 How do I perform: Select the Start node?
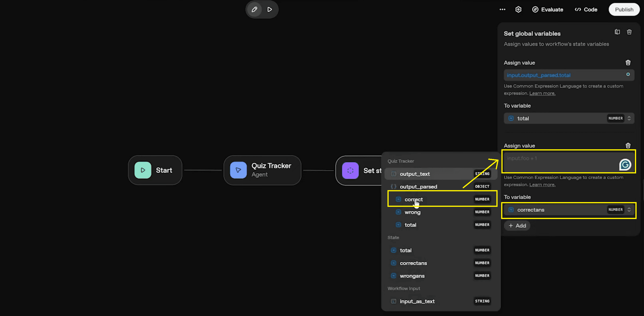(155, 170)
